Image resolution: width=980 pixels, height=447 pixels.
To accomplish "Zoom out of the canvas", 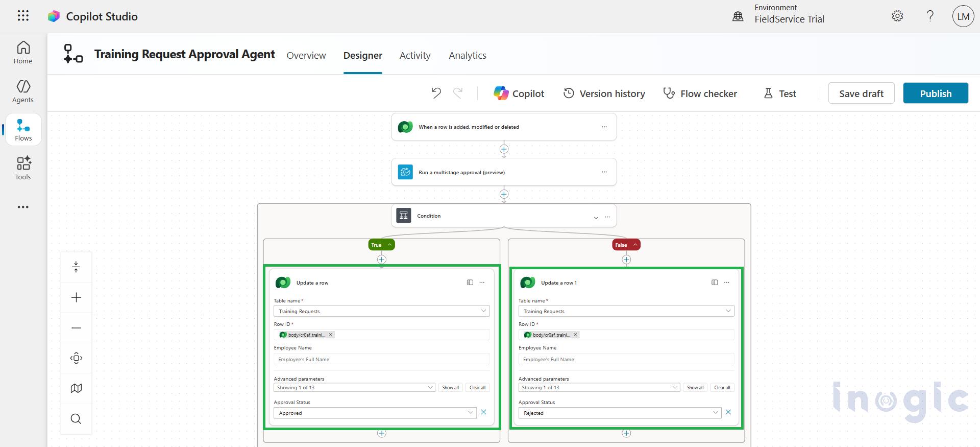I will pyautogui.click(x=76, y=327).
